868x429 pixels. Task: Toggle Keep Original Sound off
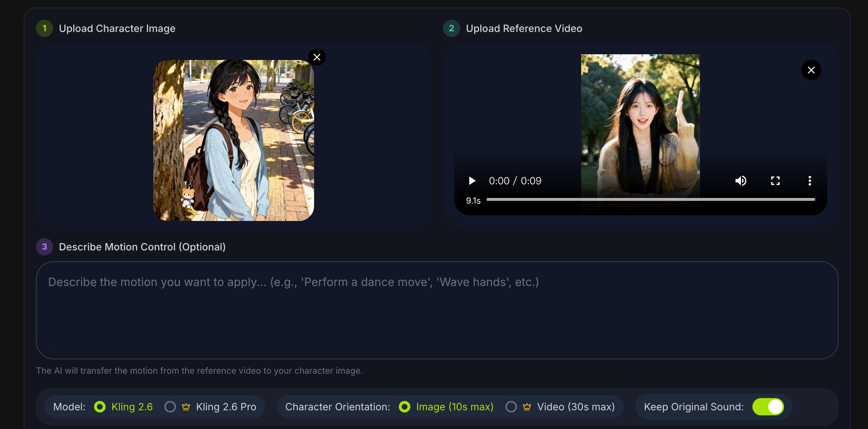(x=768, y=407)
